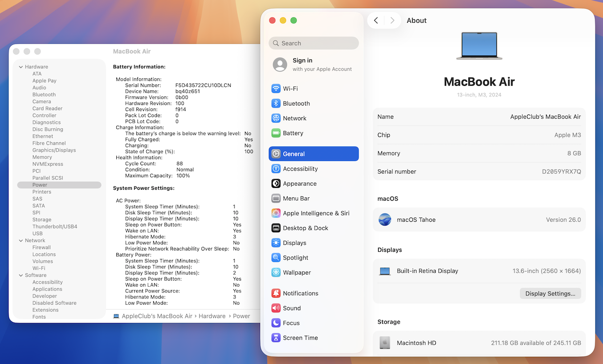
Task: Select USB in System Information sidebar
Action: tap(38, 234)
